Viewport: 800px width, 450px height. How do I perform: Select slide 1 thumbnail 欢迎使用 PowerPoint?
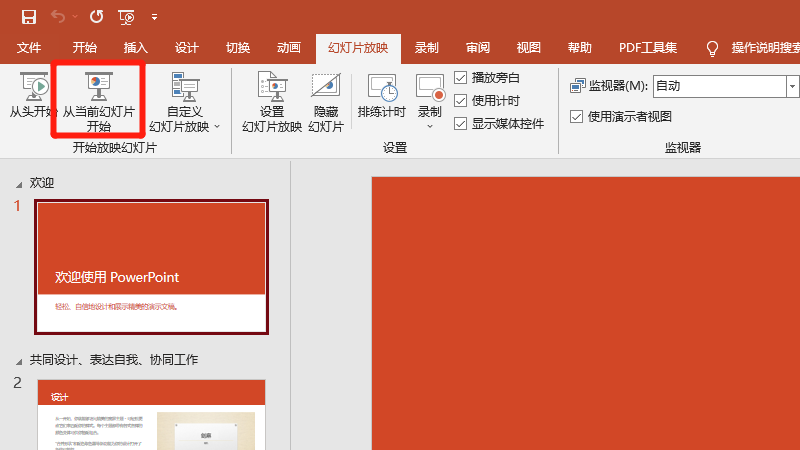151,266
